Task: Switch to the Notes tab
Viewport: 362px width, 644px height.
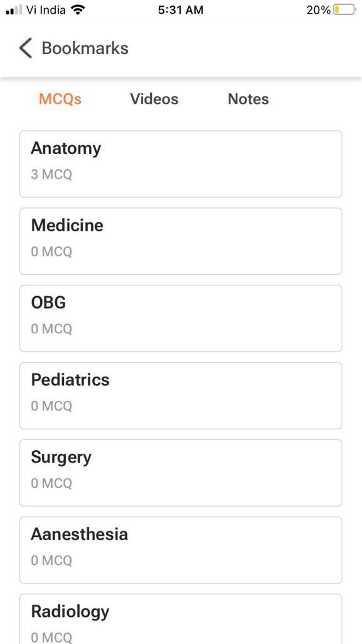Action: pyautogui.click(x=248, y=99)
